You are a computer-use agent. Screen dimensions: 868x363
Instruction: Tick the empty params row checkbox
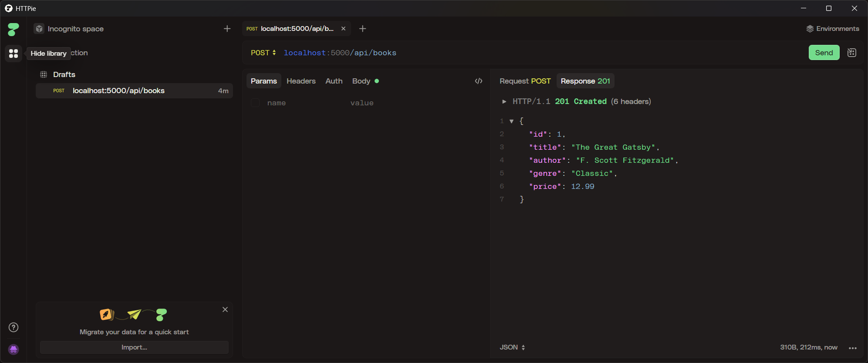click(255, 103)
